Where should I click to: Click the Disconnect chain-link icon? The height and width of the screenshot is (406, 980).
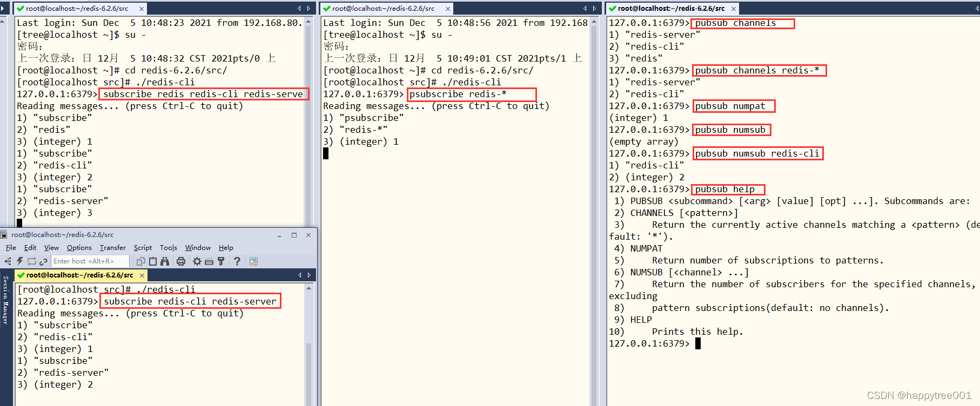43,261
